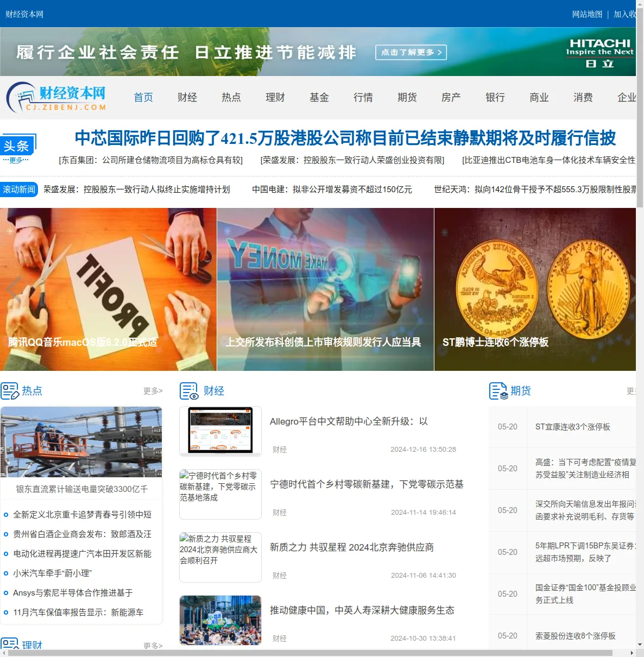Viewport: 644px width, 657px height.
Task: Open 新质之力 共驭星程 article title
Action: [x=352, y=547]
